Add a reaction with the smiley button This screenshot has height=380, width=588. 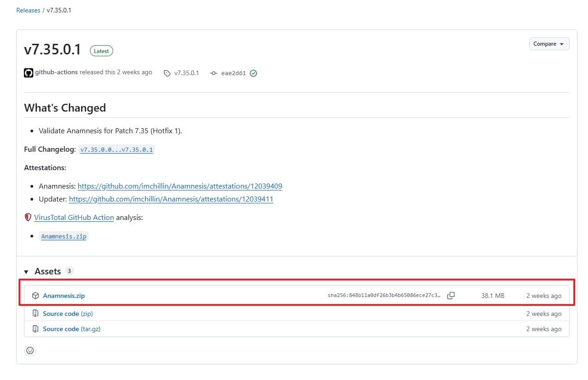coord(30,350)
